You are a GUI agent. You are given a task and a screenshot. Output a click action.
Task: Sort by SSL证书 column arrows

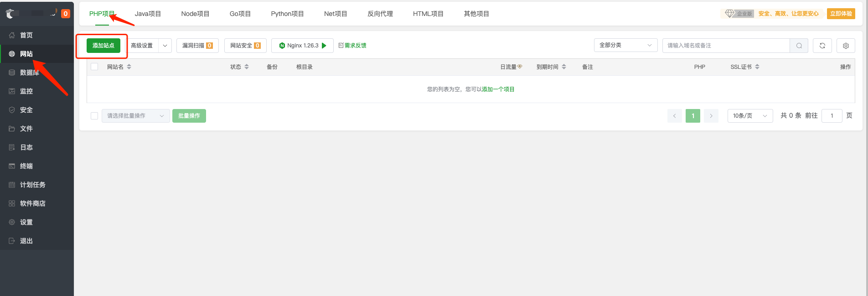point(757,67)
